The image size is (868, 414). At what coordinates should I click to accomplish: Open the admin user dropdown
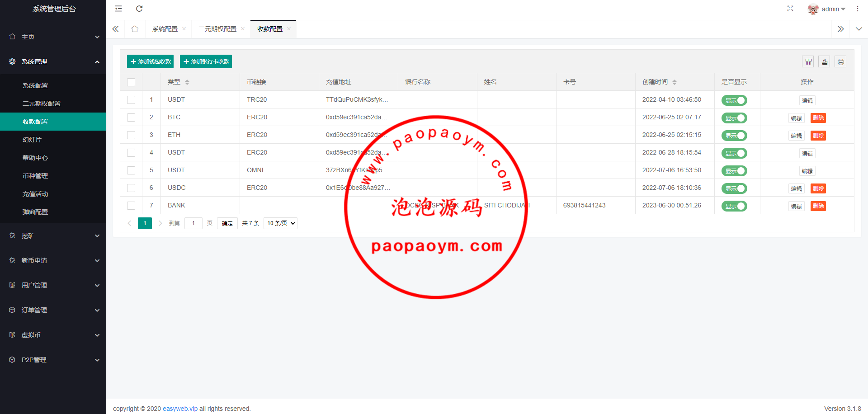[x=827, y=9]
